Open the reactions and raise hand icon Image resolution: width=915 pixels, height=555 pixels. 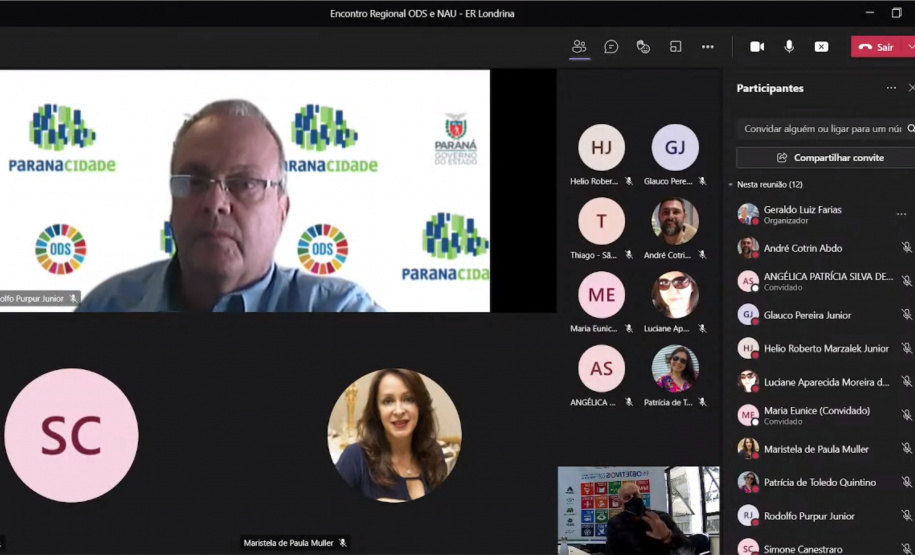pos(643,47)
